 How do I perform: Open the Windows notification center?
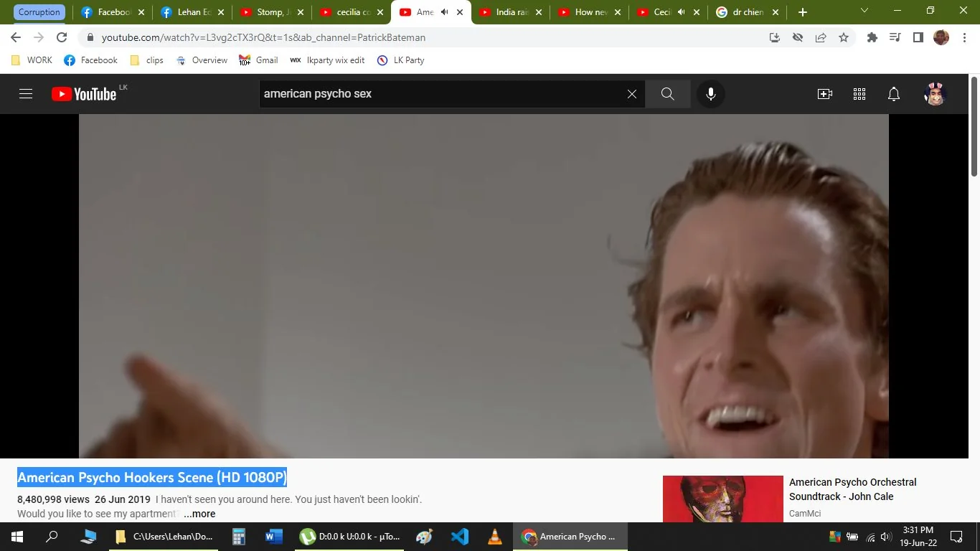coord(956,537)
